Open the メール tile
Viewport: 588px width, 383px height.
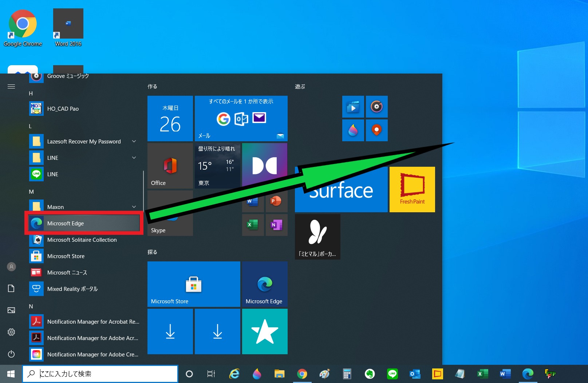click(241, 118)
